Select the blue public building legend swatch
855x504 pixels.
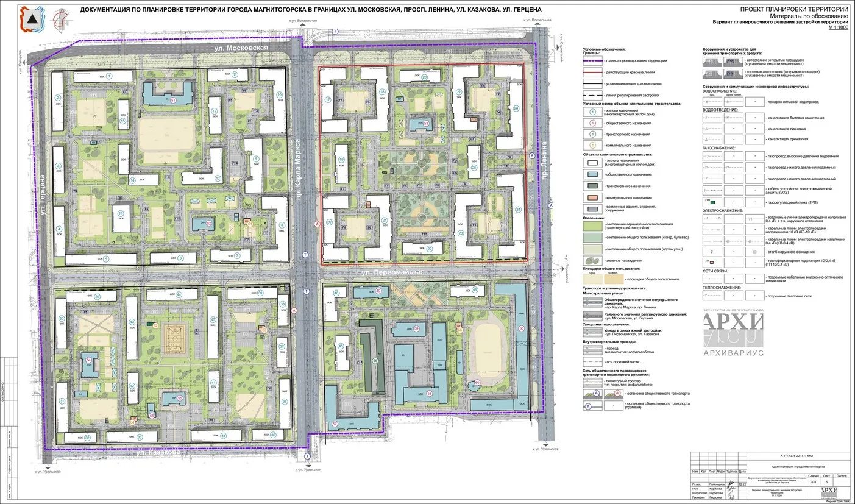coord(593,176)
